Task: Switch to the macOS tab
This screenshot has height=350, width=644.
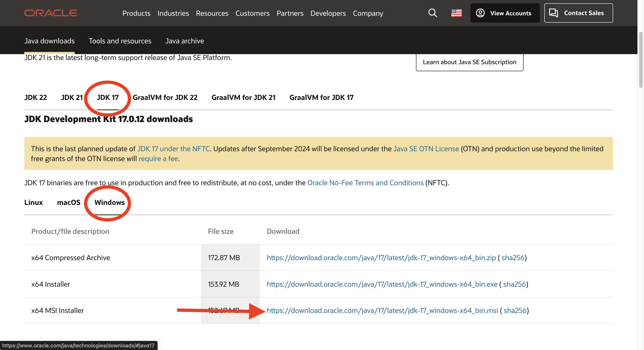Action: (69, 202)
